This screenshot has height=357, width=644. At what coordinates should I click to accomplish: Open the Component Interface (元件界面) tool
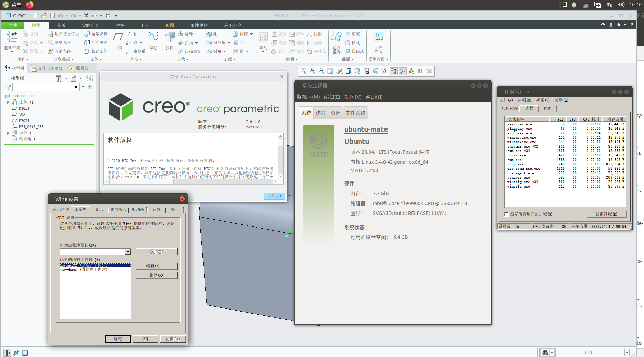[378, 42]
